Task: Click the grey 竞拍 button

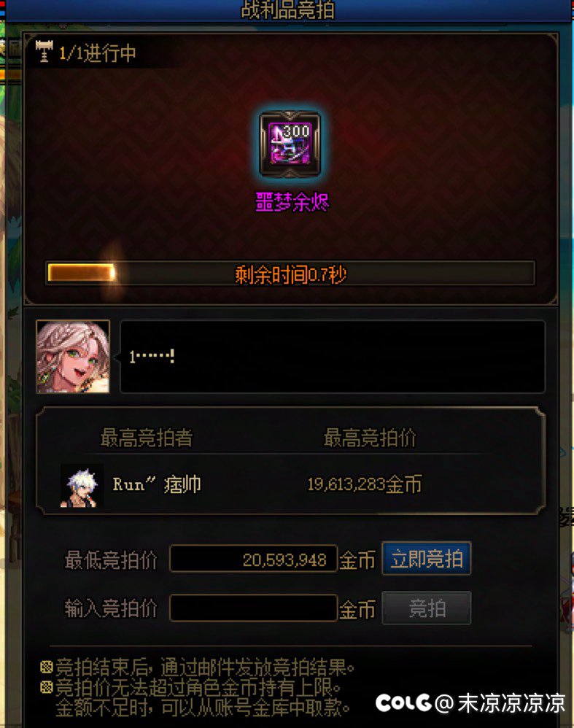Action: pos(427,608)
